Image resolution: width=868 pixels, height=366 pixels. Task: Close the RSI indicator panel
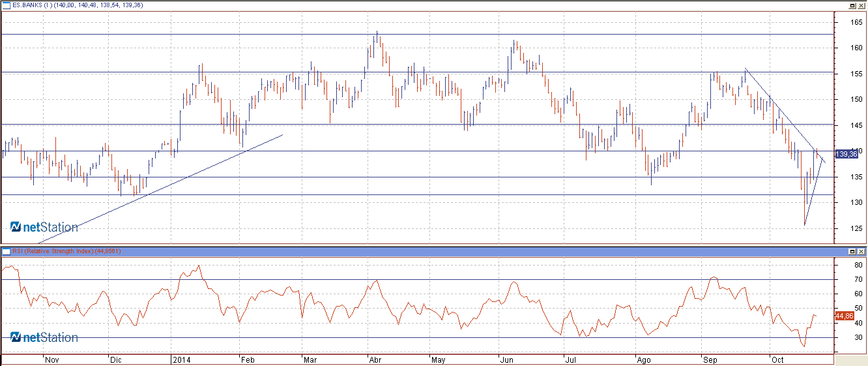pos(861,251)
